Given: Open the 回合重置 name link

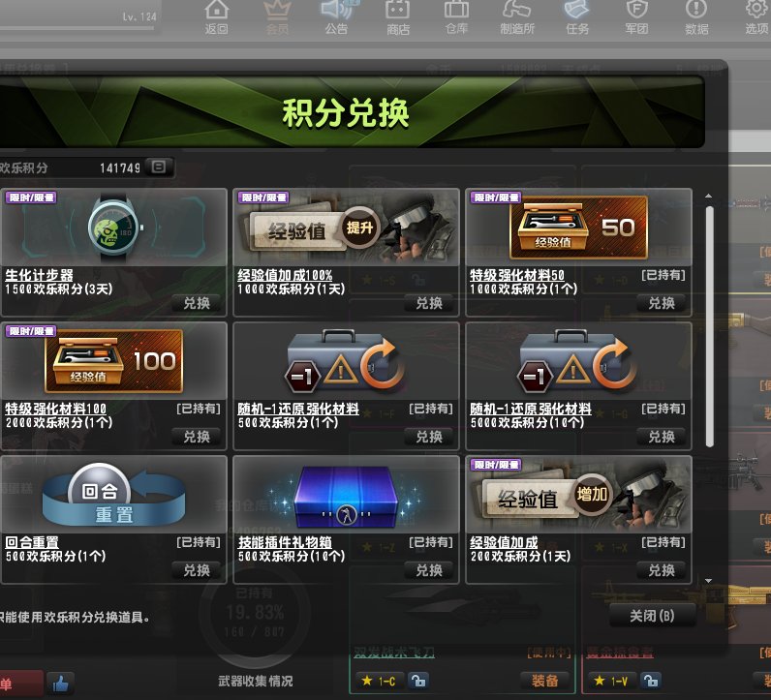Looking at the screenshot, I should click(32, 542).
